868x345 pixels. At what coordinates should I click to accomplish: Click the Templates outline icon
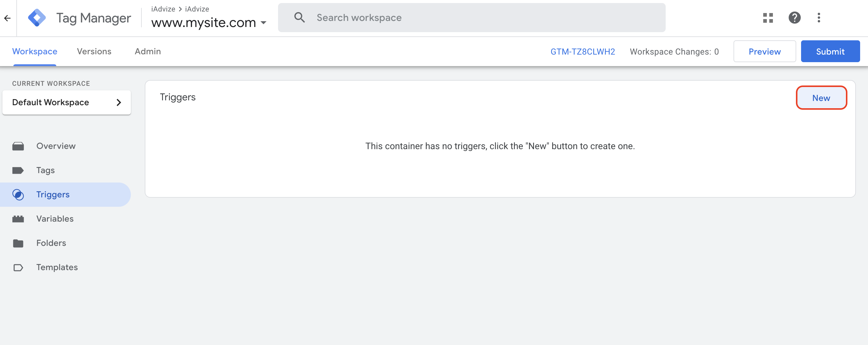[18, 267]
